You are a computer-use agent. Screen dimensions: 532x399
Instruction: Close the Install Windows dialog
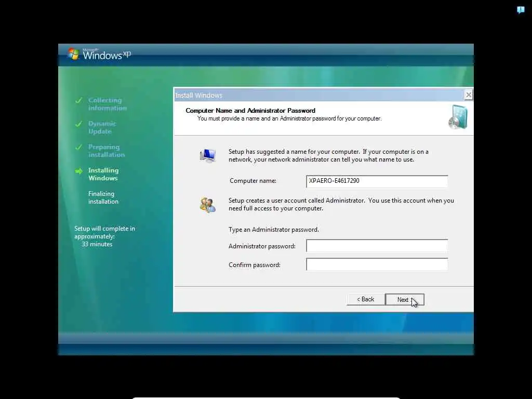tap(468, 95)
